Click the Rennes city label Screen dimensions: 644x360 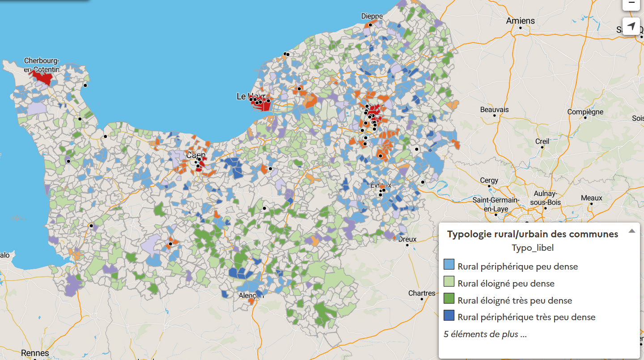pyautogui.click(x=35, y=353)
